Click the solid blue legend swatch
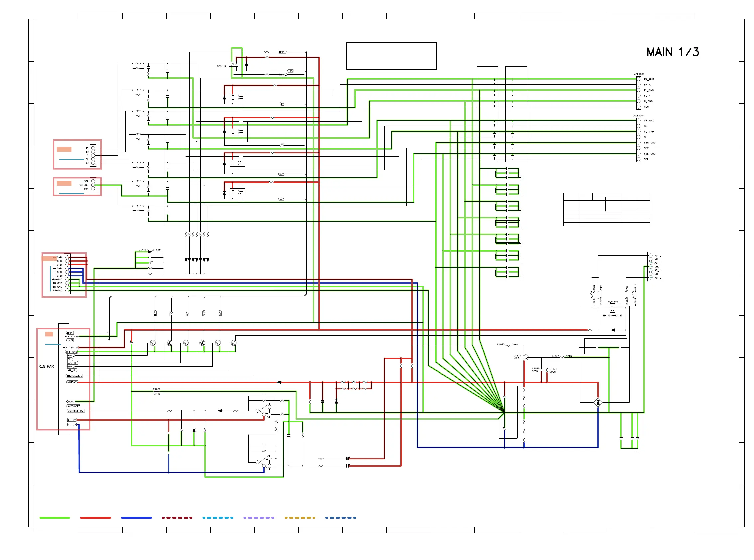 point(136,518)
